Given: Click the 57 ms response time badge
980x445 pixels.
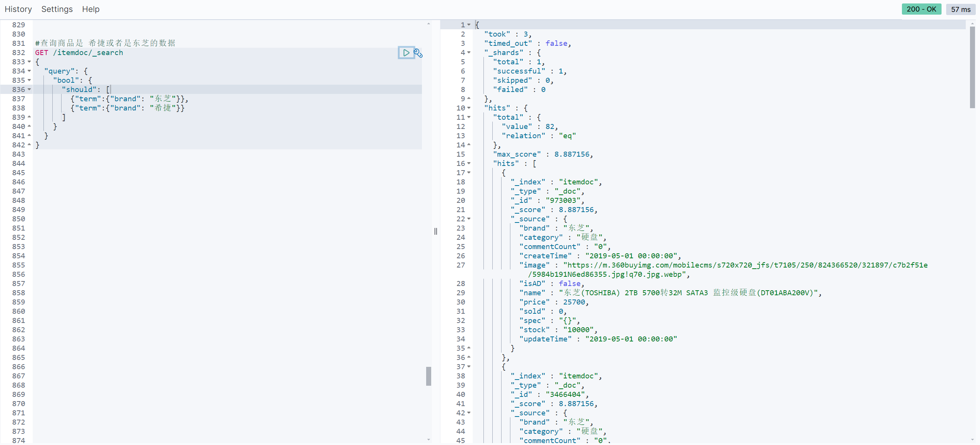Looking at the screenshot, I should pyautogui.click(x=960, y=9).
